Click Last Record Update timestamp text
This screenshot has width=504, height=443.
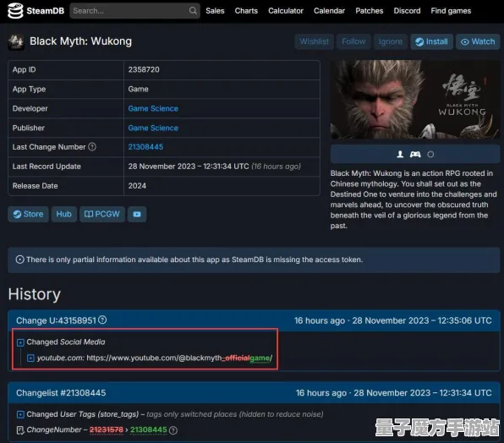tap(189, 167)
